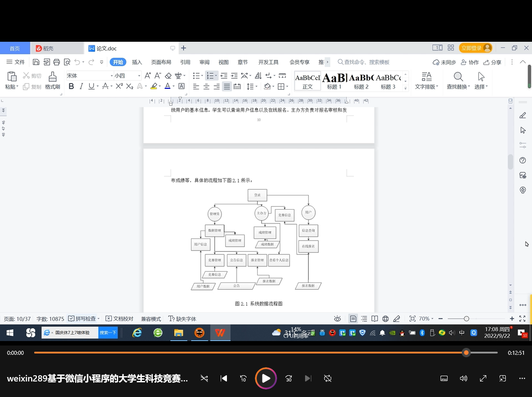Toggle Bold formatting
This screenshot has height=397, width=532.
(71, 86)
